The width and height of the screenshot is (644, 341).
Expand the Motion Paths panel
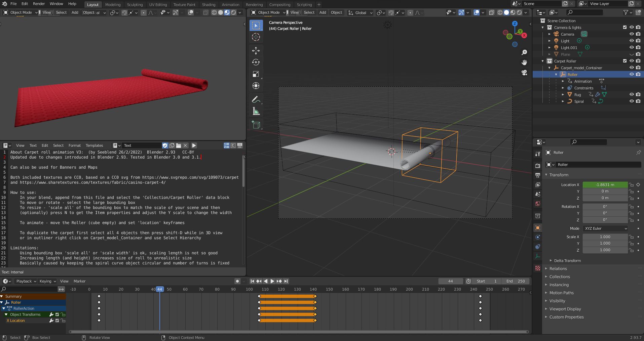(561, 293)
